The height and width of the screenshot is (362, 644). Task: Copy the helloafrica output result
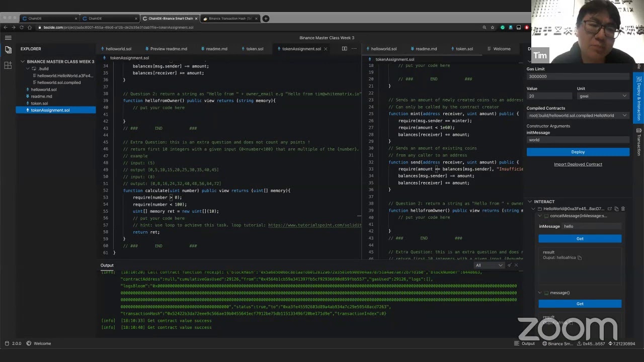pyautogui.click(x=580, y=258)
